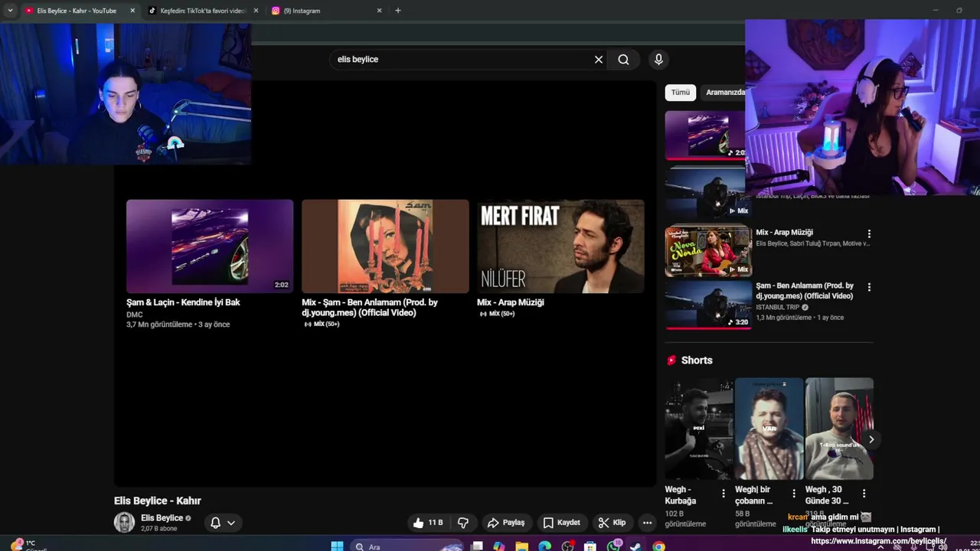
Task: Open Microsoft Store from the taskbar
Action: pyautogui.click(x=590, y=546)
